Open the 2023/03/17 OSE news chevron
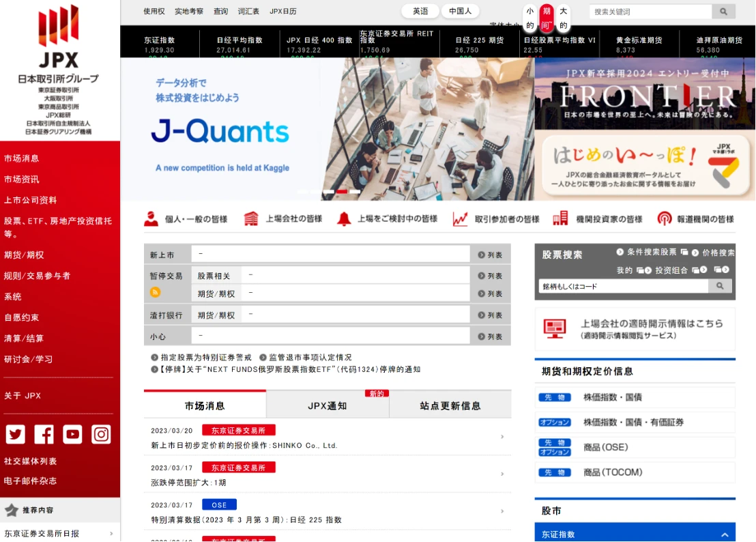This screenshot has height=542, width=756. [502, 511]
